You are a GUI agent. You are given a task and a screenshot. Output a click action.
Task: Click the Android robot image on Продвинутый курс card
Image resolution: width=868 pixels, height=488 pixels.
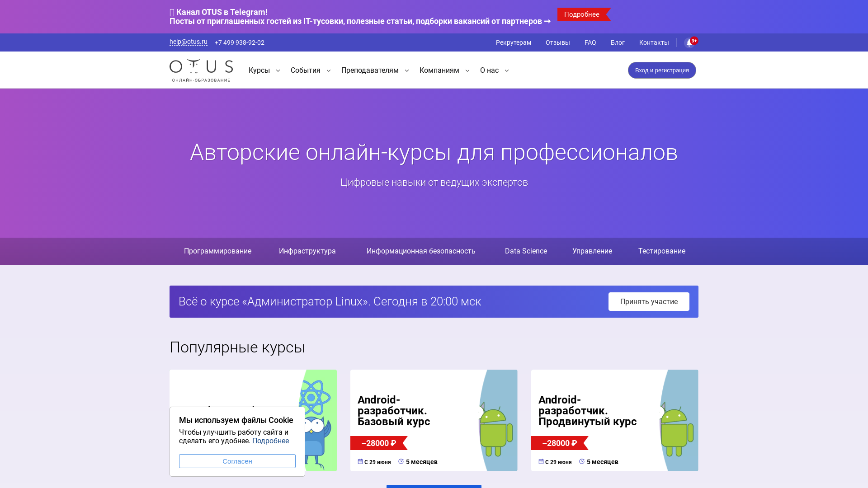677,429
